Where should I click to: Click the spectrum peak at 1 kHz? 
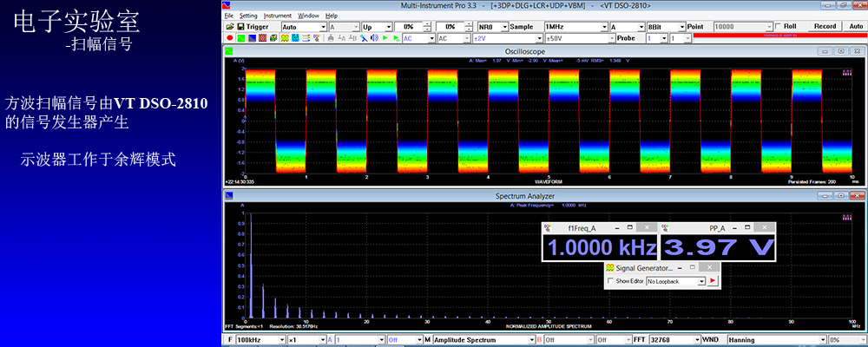[252, 265]
